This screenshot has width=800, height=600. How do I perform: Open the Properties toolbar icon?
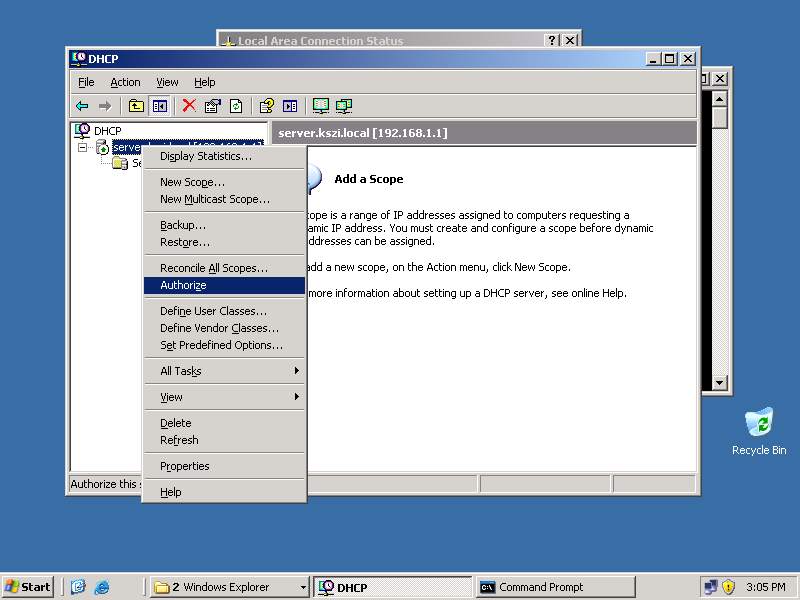[212, 106]
